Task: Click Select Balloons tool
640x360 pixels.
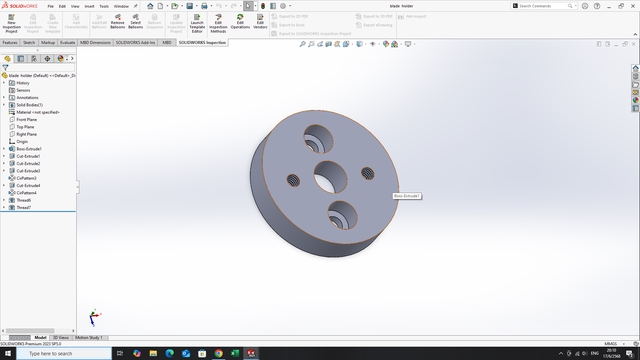Action: coord(136,21)
